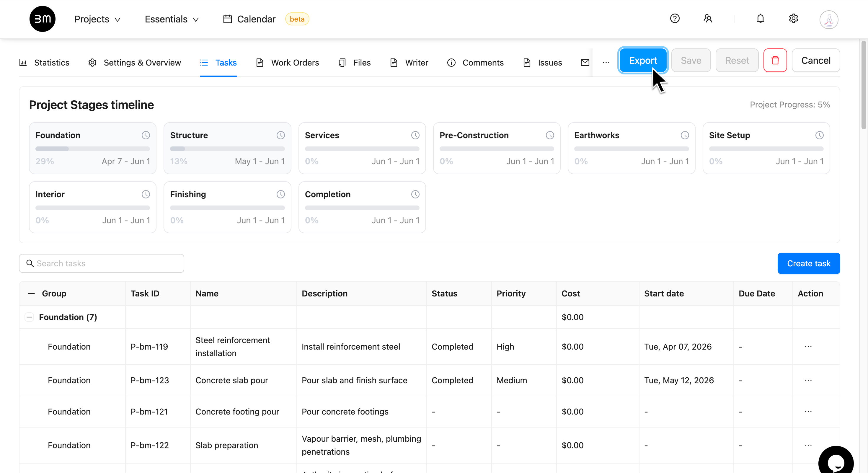Click the search magnifier icon
The height and width of the screenshot is (473, 868).
[30, 263]
